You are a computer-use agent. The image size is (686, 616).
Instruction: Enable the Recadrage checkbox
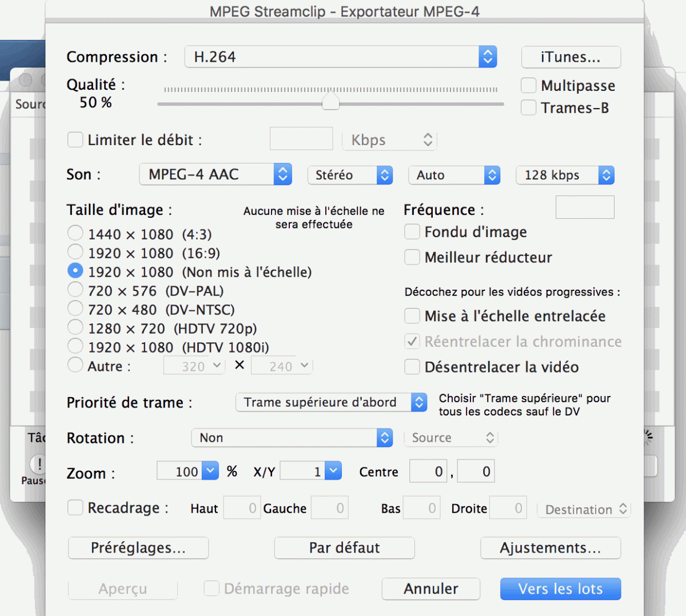[x=75, y=507]
